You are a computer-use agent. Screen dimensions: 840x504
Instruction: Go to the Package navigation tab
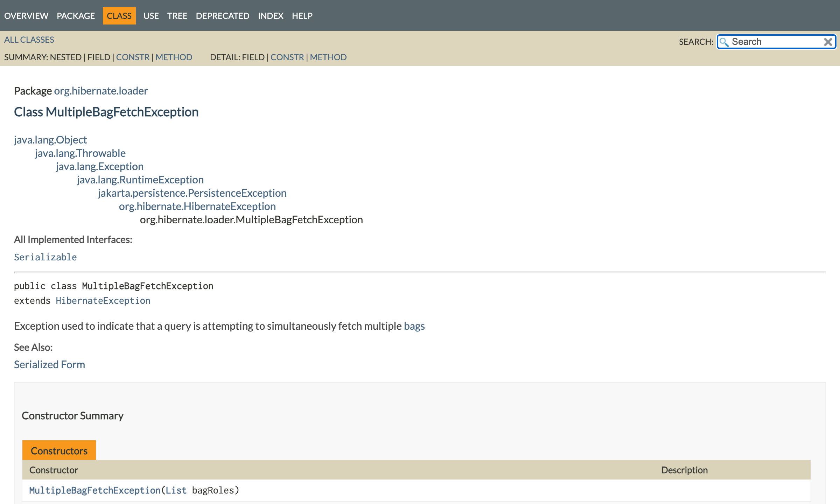click(x=76, y=16)
